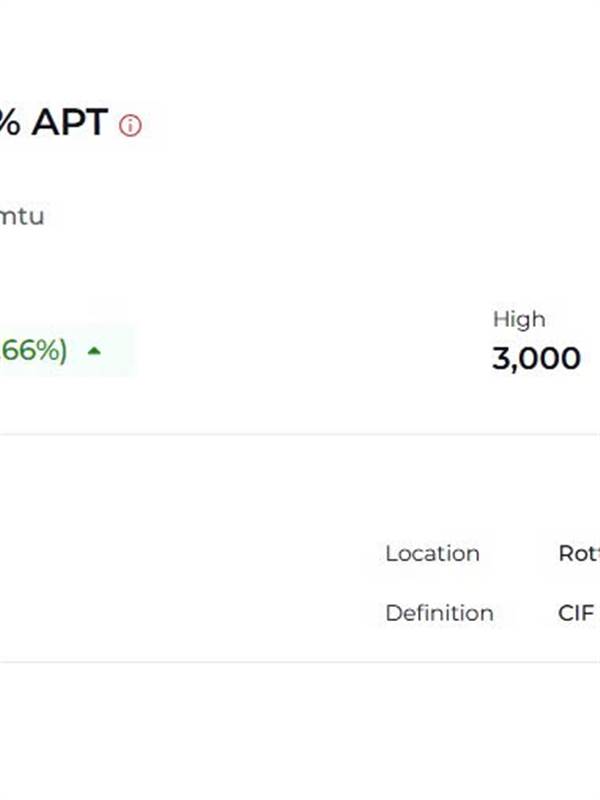Click the "Location" field label

432,553
